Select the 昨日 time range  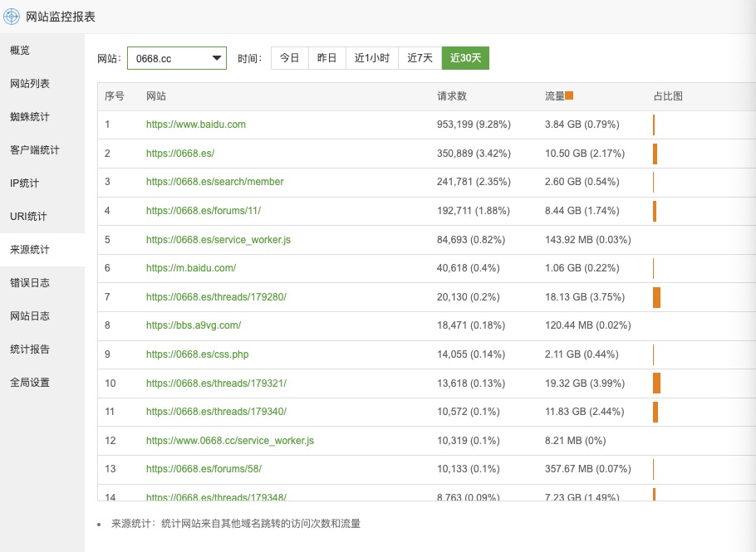click(326, 58)
